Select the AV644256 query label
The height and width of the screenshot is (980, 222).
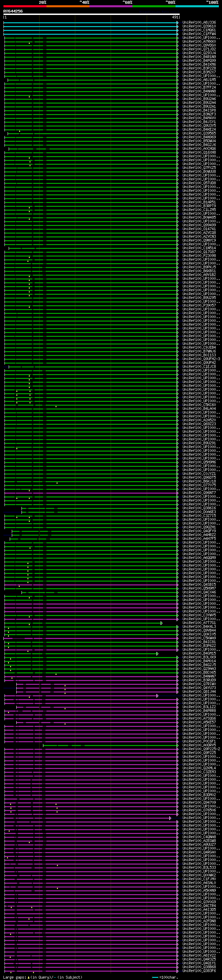pyautogui.click(x=13, y=11)
